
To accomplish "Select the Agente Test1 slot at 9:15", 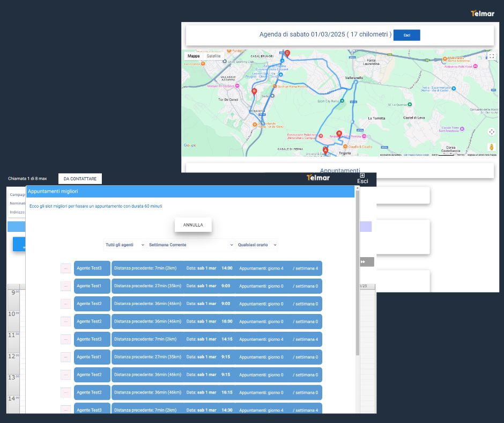I will 217,356.
